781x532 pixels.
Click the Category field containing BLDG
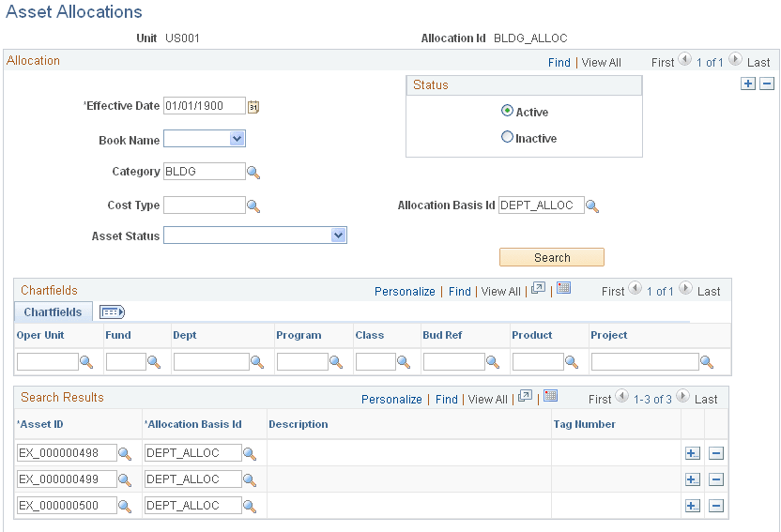click(x=205, y=171)
